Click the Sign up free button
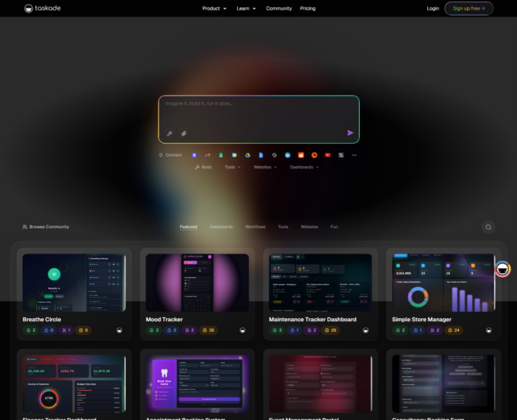The height and width of the screenshot is (420, 517). (x=469, y=8)
